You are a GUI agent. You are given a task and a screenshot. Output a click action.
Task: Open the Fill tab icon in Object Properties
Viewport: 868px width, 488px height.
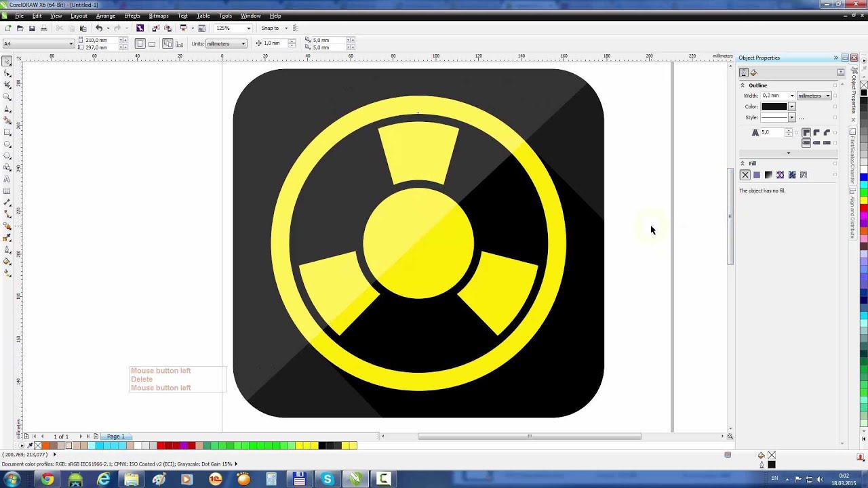click(753, 73)
